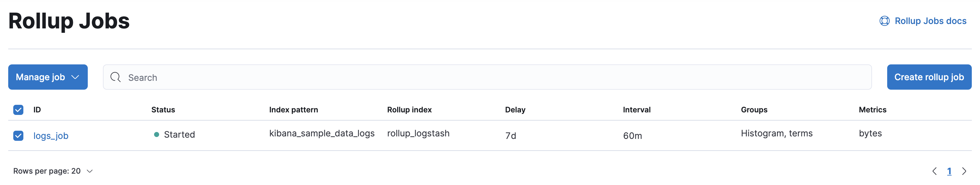Sort the table by the ID column

click(x=37, y=110)
